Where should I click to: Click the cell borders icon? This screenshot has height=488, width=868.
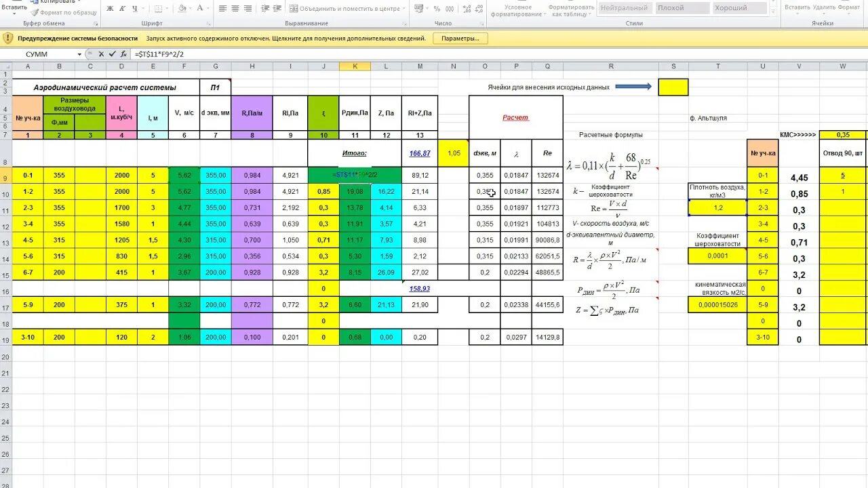pos(159,9)
